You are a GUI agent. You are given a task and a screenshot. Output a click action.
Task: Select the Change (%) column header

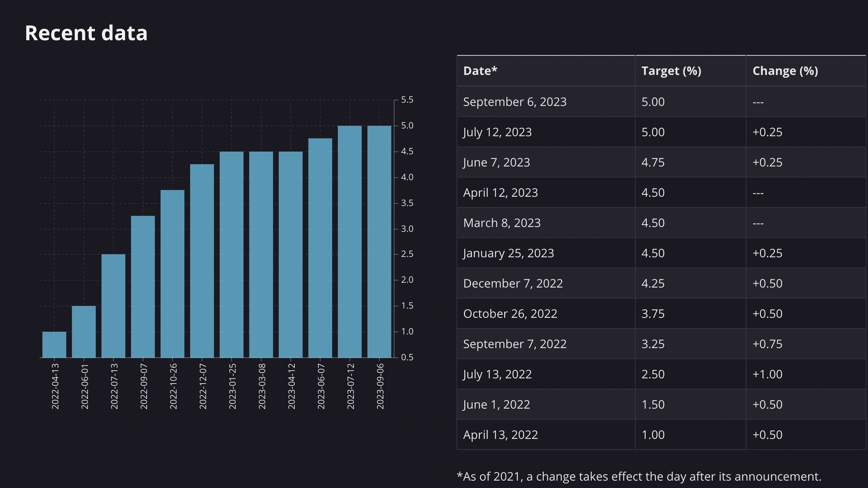[x=806, y=71]
